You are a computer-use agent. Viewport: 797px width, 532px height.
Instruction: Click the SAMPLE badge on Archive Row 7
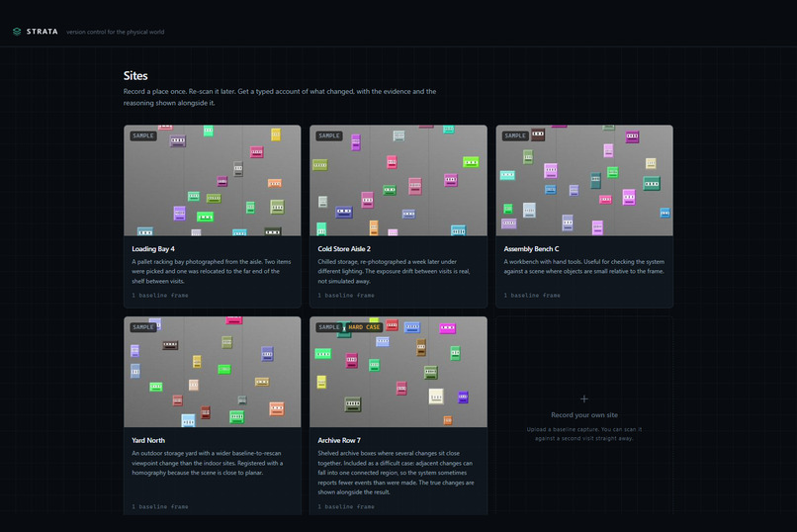click(329, 327)
